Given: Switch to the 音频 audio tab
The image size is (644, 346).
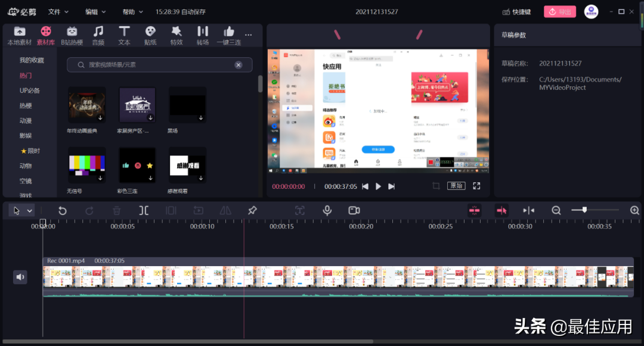Looking at the screenshot, I should [x=98, y=36].
